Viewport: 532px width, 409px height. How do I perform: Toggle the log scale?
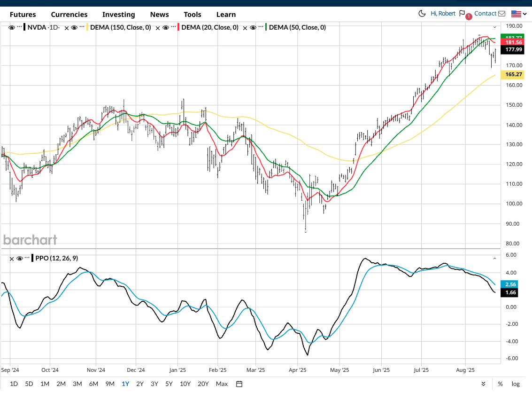(516, 384)
